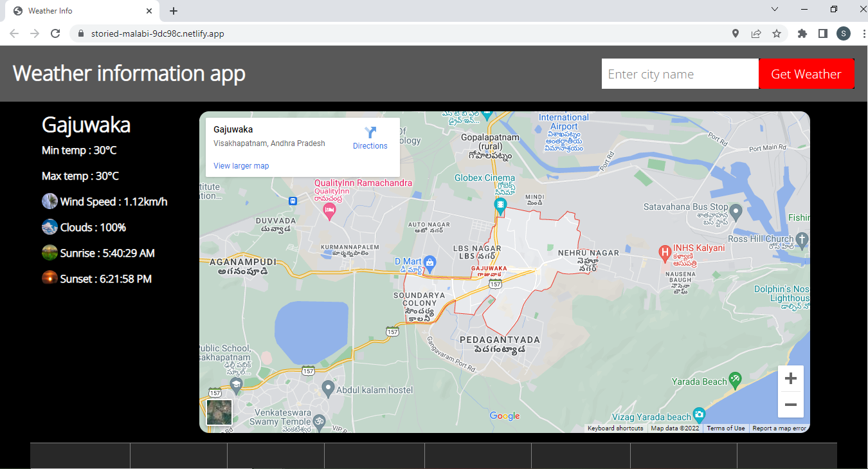
Task: Click the padlock site info icon
Action: pyautogui.click(x=81, y=33)
